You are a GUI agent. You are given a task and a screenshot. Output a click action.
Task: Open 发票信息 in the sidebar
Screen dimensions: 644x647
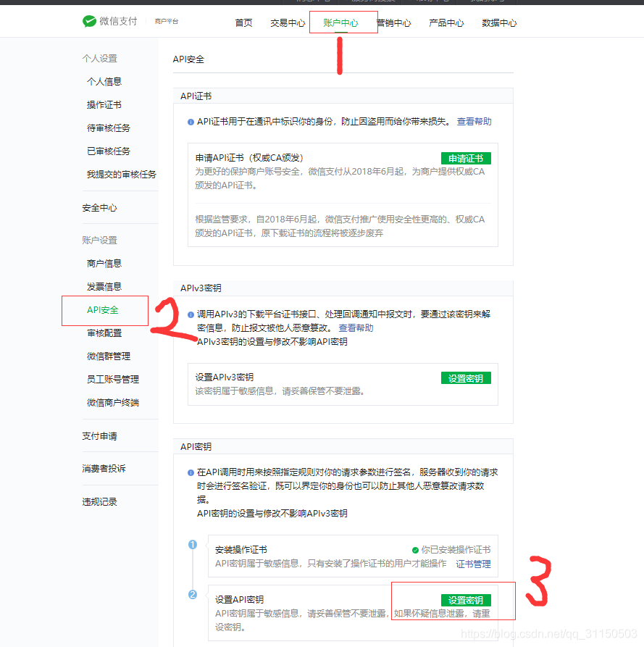tap(104, 286)
